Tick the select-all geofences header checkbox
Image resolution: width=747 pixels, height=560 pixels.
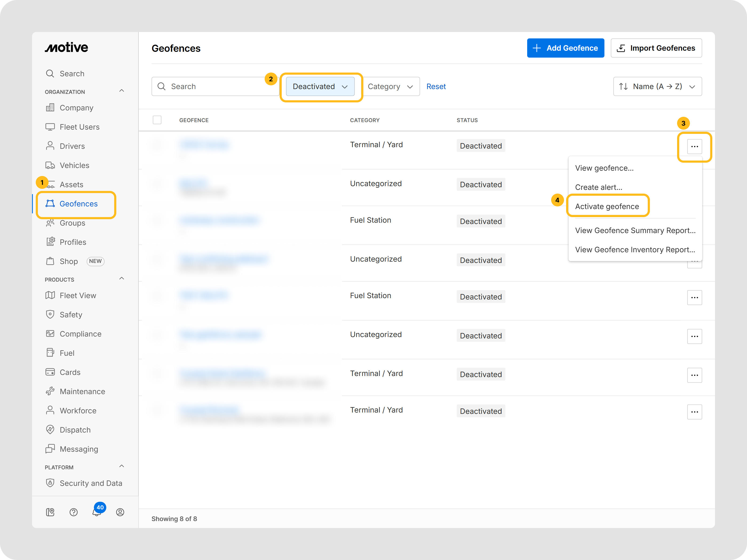[x=157, y=120]
